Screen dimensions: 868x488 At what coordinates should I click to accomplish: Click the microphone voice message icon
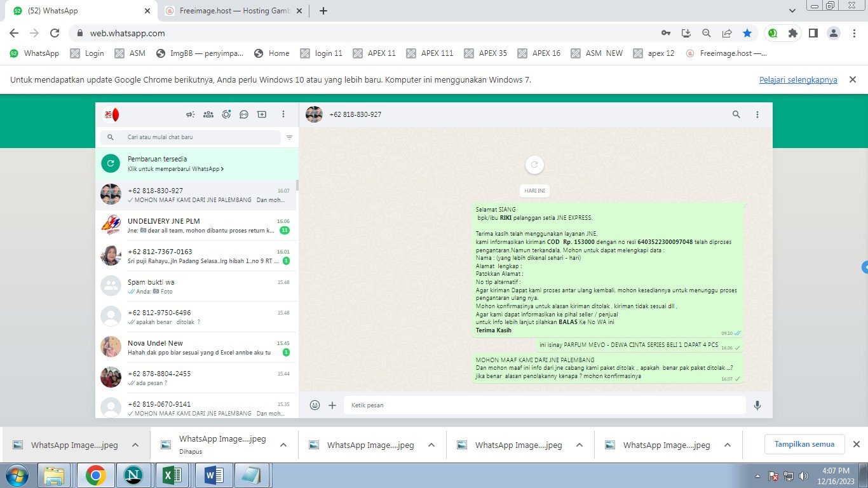[757, 405]
